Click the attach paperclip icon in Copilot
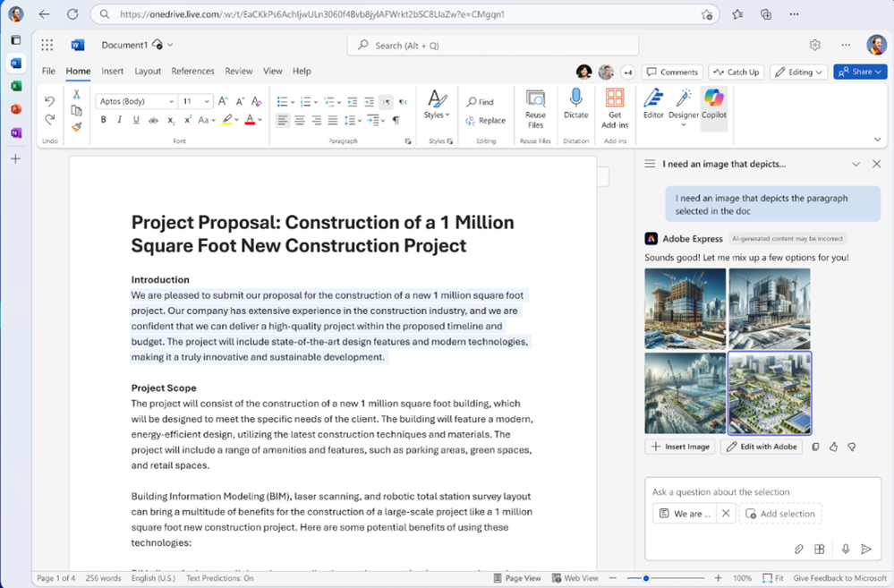Viewport: 894px width, 588px height. pyautogui.click(x=799, y=549)
